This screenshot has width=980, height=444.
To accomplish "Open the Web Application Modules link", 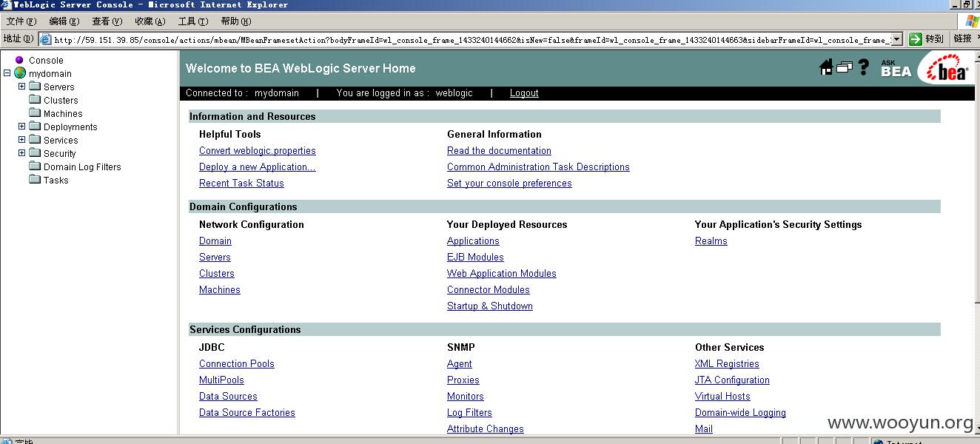I will click(x=502, y=274).
